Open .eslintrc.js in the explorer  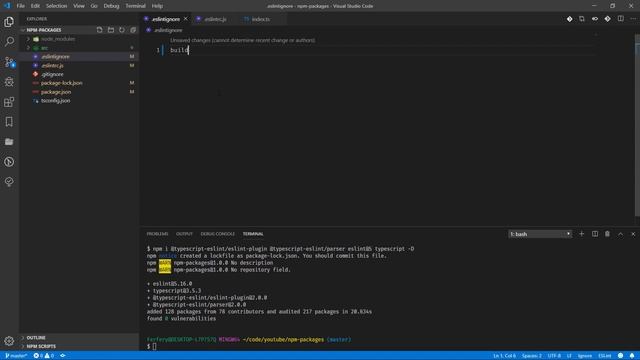point(52,65)
